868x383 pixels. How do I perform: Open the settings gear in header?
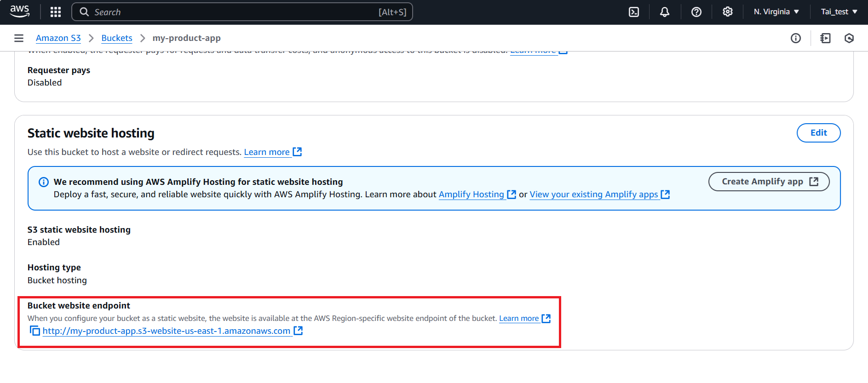pos(728,12)
